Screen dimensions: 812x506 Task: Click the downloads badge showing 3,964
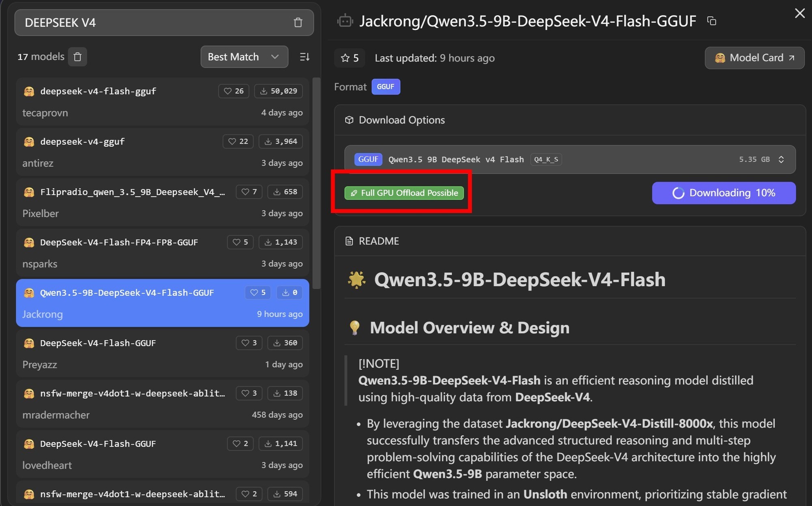pyautogui.click(x=281, y=141)
